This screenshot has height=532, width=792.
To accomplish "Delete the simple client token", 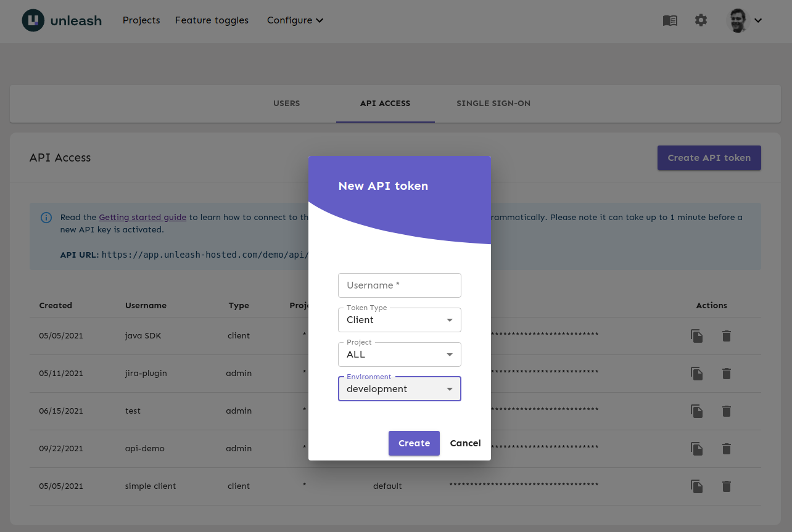I will [x=727, y=486].
